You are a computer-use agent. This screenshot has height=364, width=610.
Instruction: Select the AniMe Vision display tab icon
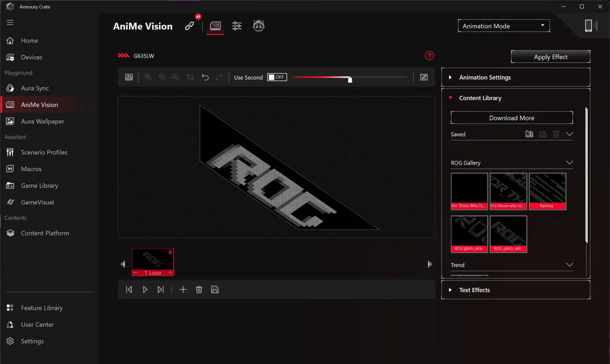pos(215,26)
